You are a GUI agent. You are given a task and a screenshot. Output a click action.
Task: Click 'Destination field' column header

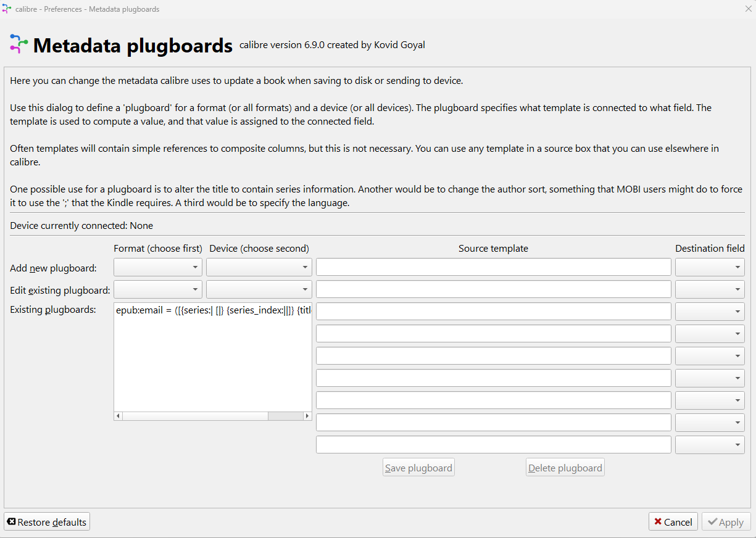tap(710, 248)
